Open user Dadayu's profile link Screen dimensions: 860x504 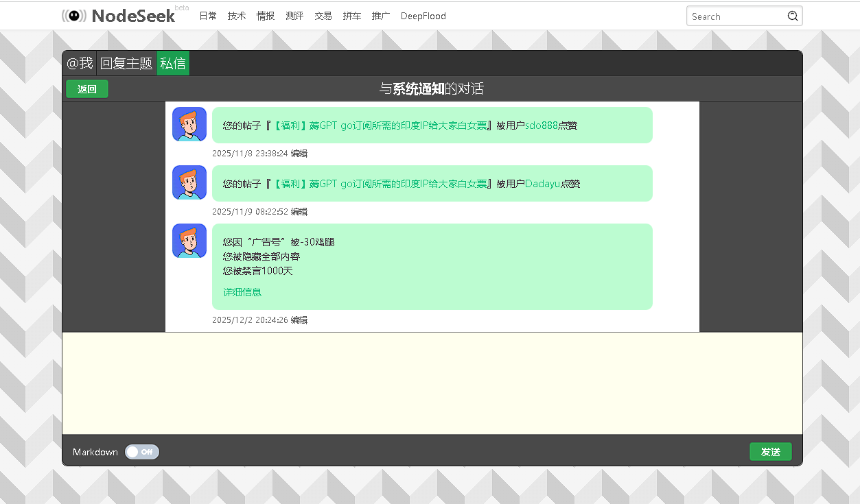pos(542,184)
